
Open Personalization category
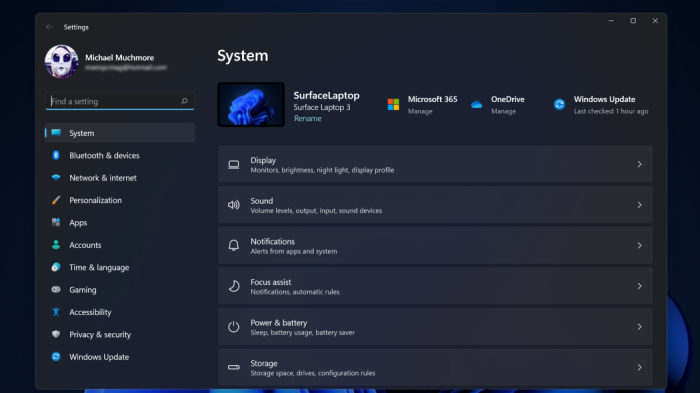click(x=120, y=200)
